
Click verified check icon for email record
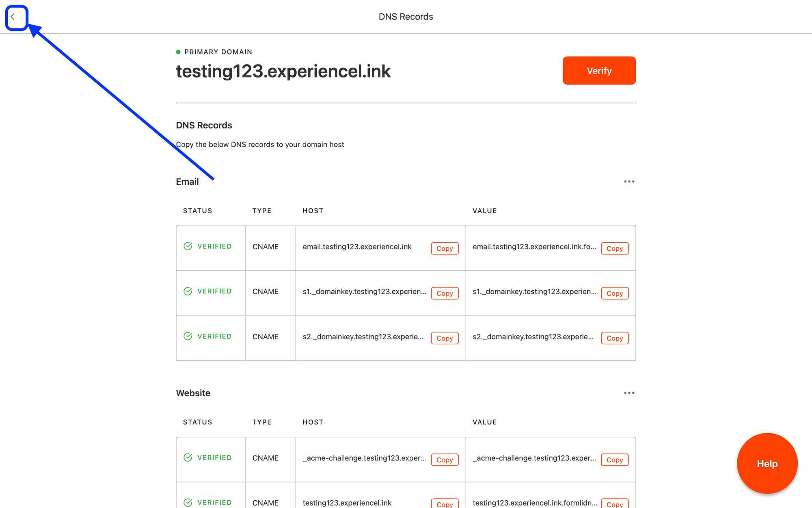(x=188, y=246)
